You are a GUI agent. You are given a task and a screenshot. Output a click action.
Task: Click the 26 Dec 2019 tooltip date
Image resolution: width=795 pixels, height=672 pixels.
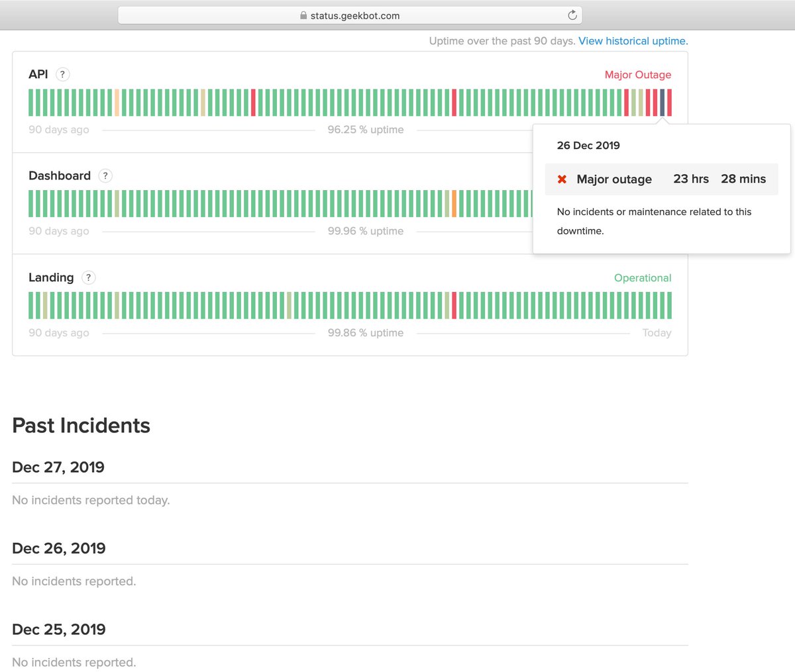click(588, 146)
